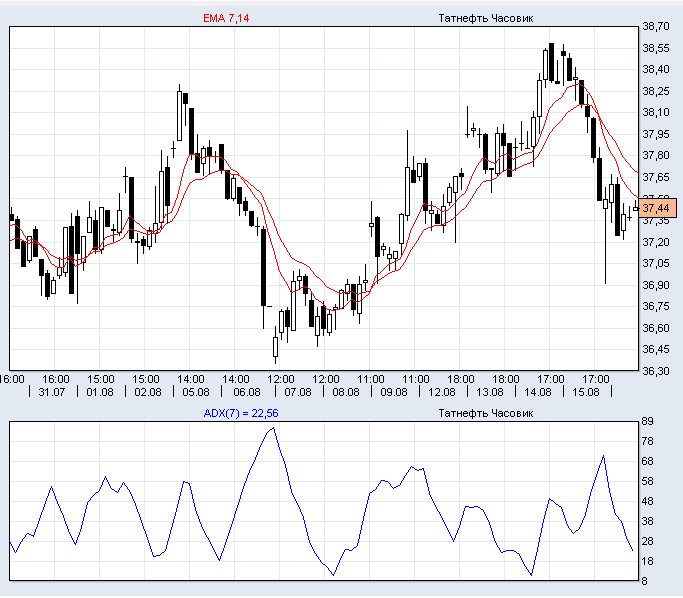Click the 14:00 time label above 06.08
The image size is (683, 598).
click(x=236, y=379)
